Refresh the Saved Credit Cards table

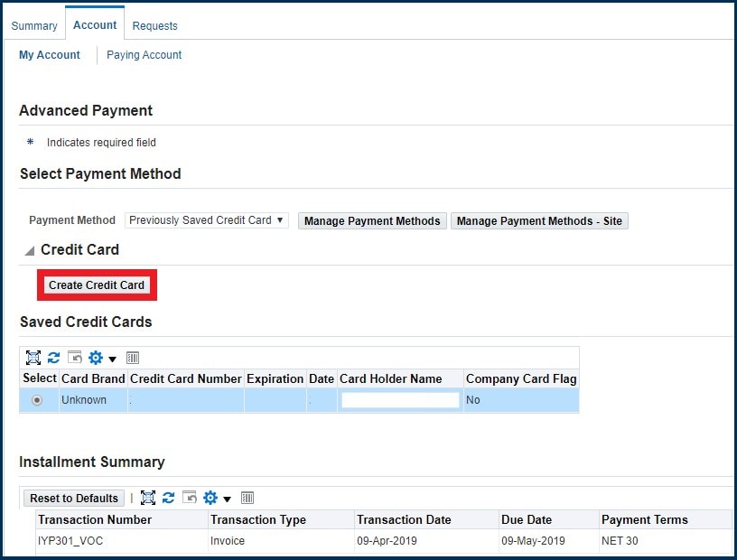click(54, 359)
